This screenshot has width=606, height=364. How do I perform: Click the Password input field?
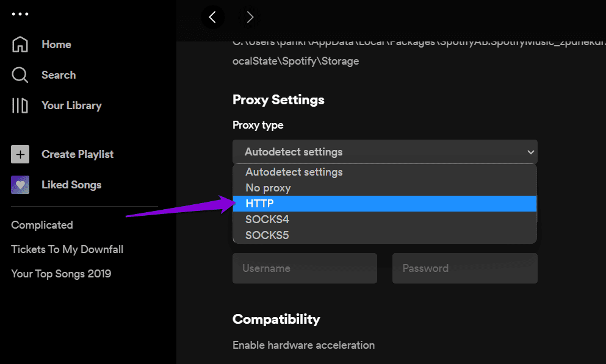click(464, 268)
